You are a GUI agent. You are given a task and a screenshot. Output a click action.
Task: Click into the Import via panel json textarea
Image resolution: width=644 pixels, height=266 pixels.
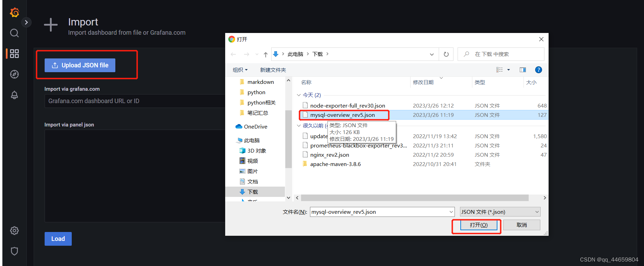tap(135, 176)
